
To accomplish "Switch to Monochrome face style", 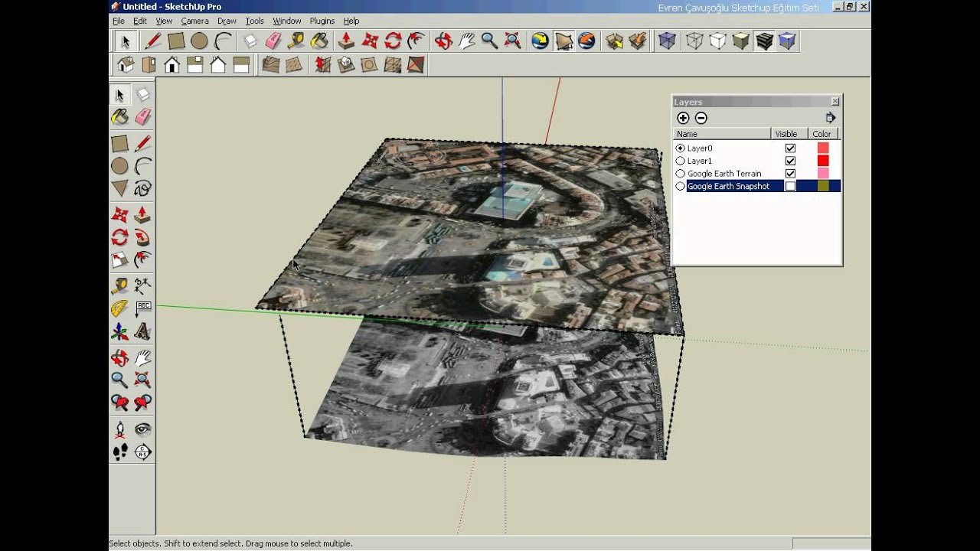I will coord(787,41).
